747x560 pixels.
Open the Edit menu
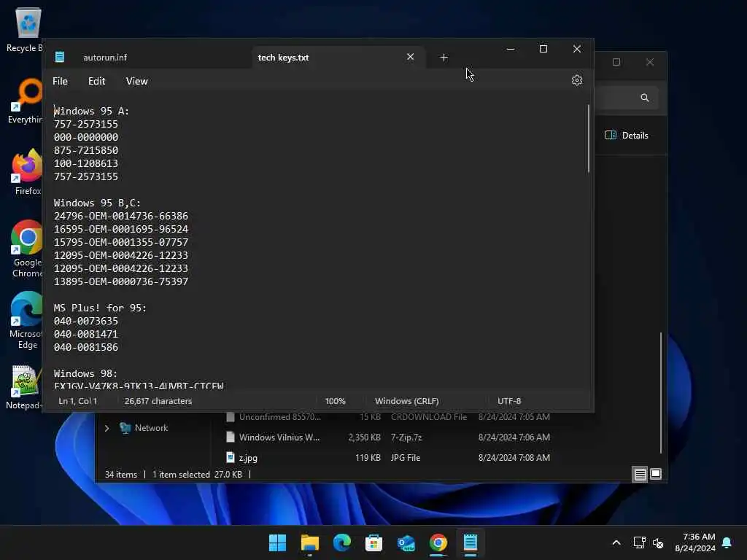pyautogui.click(x=96, y=81)
